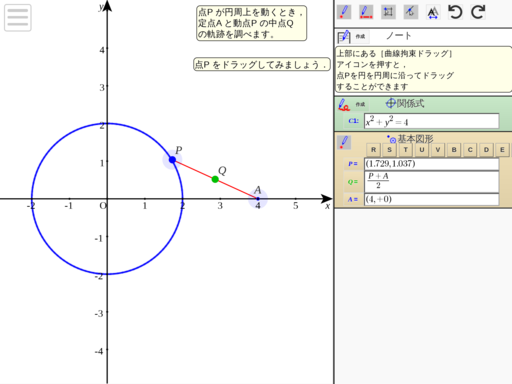Image resolution: width=512 pixels, height=384 pixels.
Task: Select the R point tab
Action: 373,150
